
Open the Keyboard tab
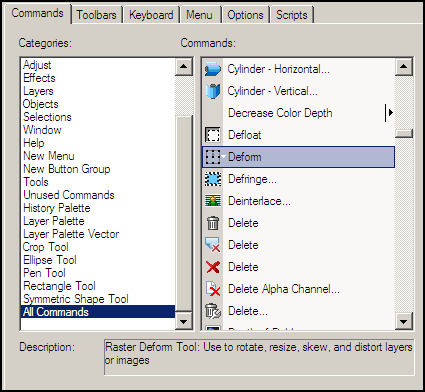tap(151, 15)
